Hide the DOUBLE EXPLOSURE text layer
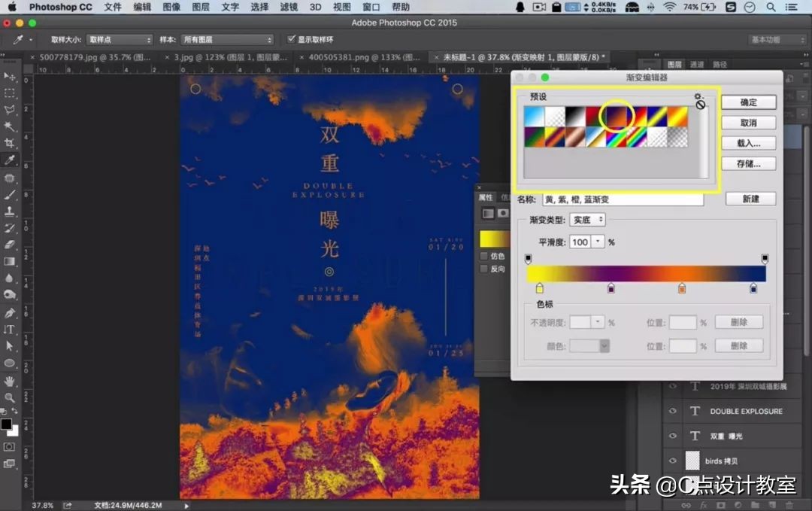Image resolution: width=812 pixels, height=511 pixels. tap(673, 411)
